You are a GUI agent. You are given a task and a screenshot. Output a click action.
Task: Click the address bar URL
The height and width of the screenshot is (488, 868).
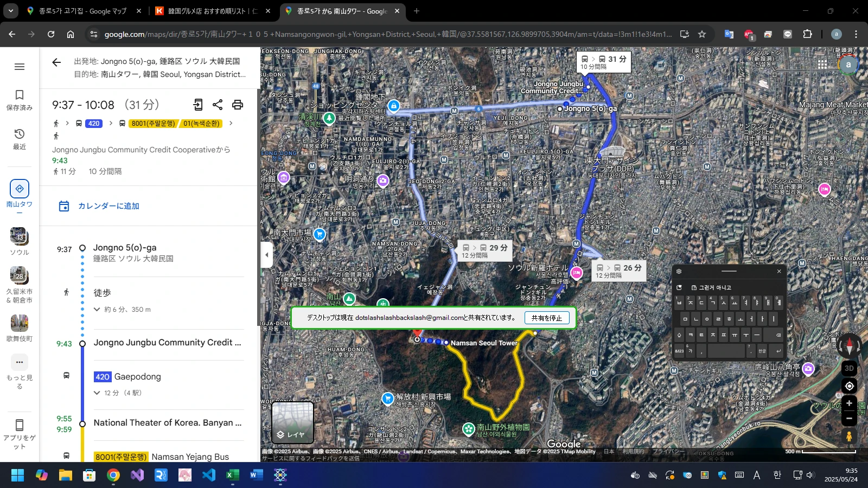(388, 34)
